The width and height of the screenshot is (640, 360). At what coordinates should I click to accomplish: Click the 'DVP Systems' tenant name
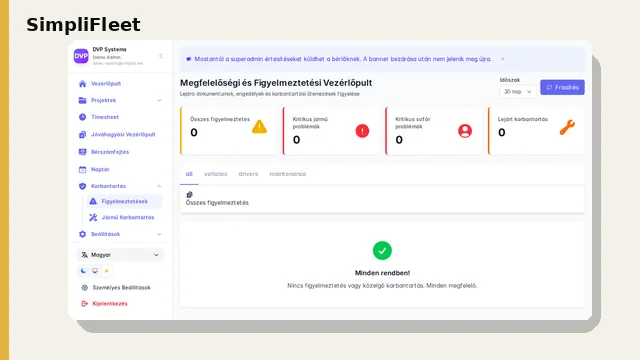coord(109,49)
